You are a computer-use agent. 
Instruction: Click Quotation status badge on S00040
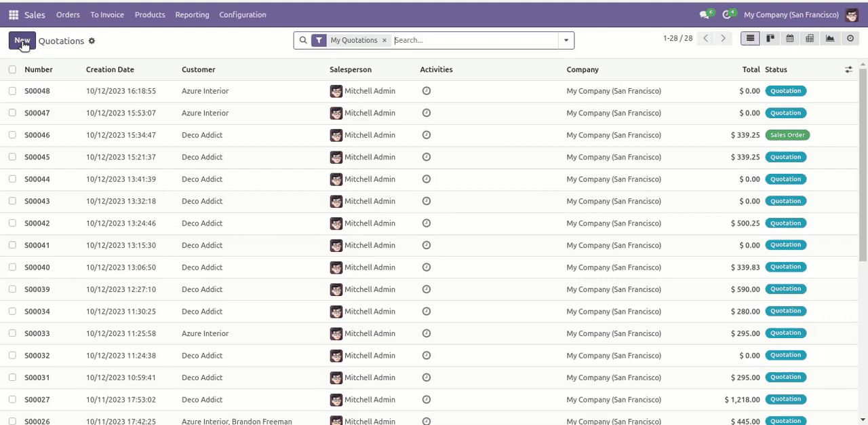pos(785,267)
